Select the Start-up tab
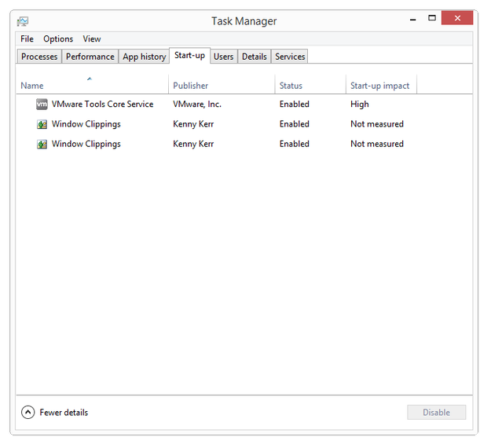The image size is (491, 448). (190, 56)
